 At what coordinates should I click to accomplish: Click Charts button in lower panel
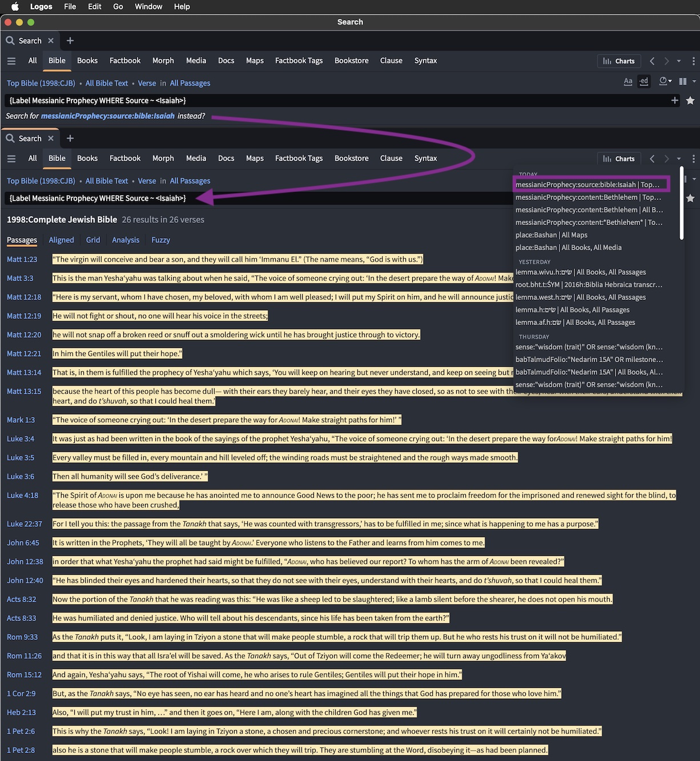point(619,159)
